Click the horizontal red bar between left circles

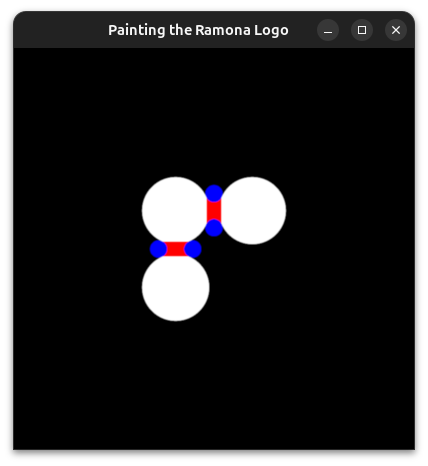(x=176, y=249)
